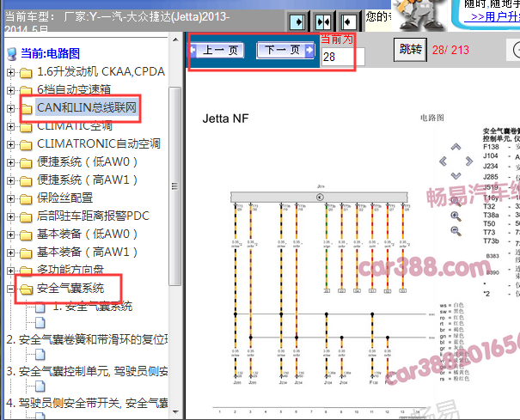Click the document icon above 2. 安全气囊卷簧 entry
Image resolution: width=520 pixels, height=420 pixels.
click(x=40, y=323)
